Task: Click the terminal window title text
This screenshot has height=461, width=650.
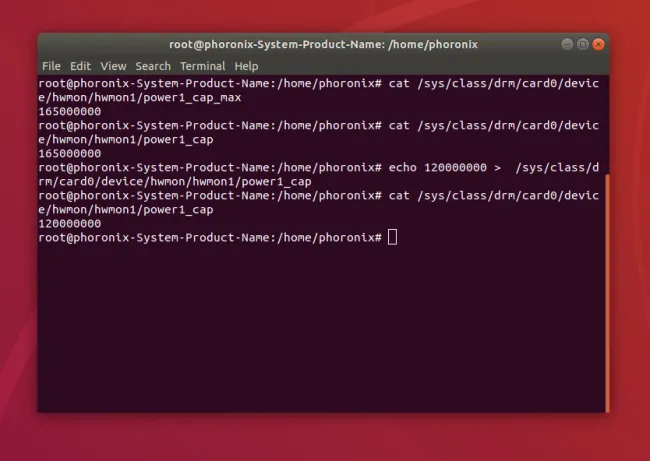Action: (323, 44)
